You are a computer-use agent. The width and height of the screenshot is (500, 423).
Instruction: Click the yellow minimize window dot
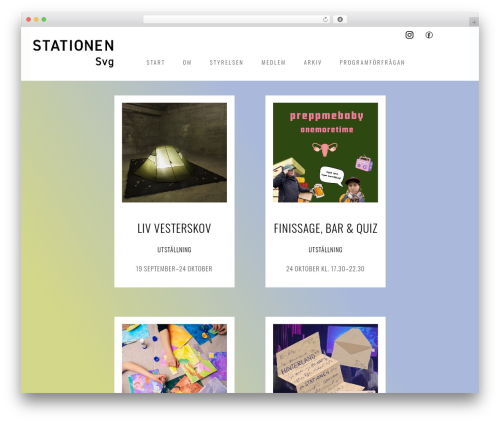[x=36, y=20]
